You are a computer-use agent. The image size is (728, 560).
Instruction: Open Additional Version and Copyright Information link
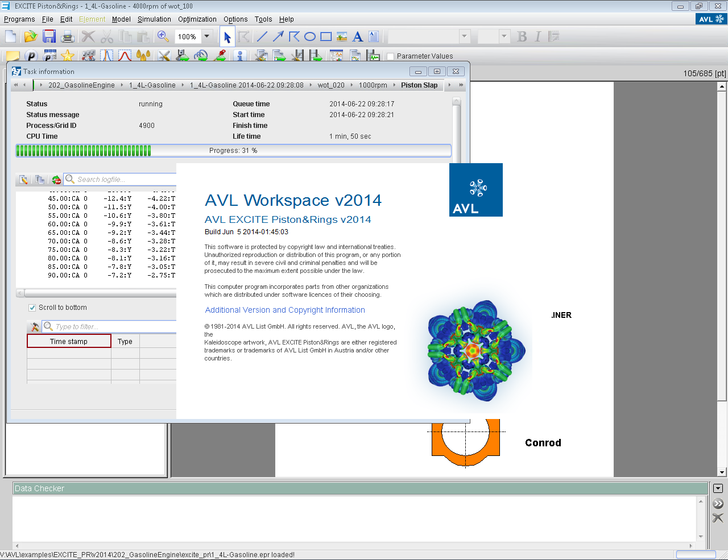coord(285,310)
